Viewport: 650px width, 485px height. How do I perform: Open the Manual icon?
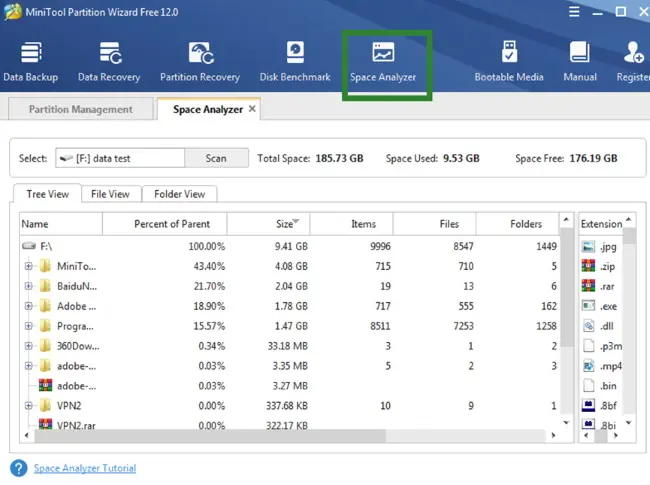(580, 61)
